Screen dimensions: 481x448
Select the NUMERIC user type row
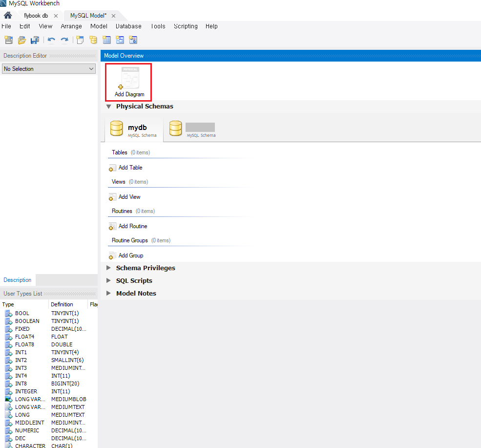(49, 430)
